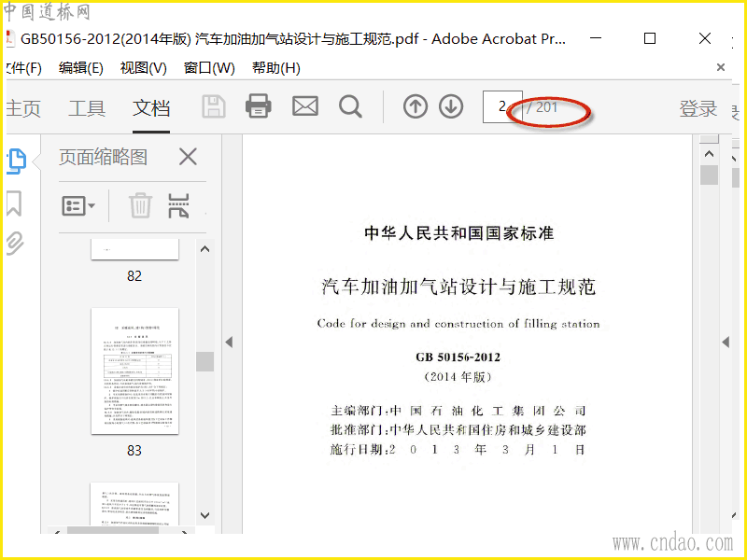Click the thumbnail panel horizontal scrollbar
The width and height of the screenshot is (747, 560).
click(113, 530)
